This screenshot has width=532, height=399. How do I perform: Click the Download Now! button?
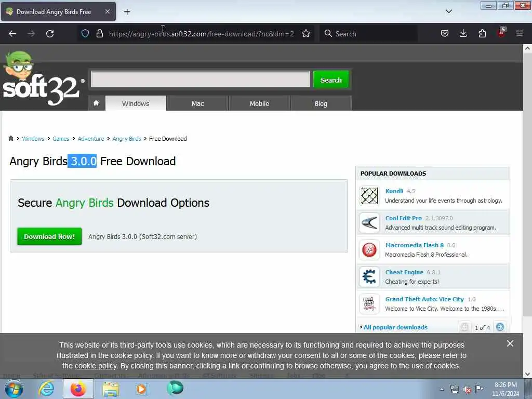(x=49, y=236)
